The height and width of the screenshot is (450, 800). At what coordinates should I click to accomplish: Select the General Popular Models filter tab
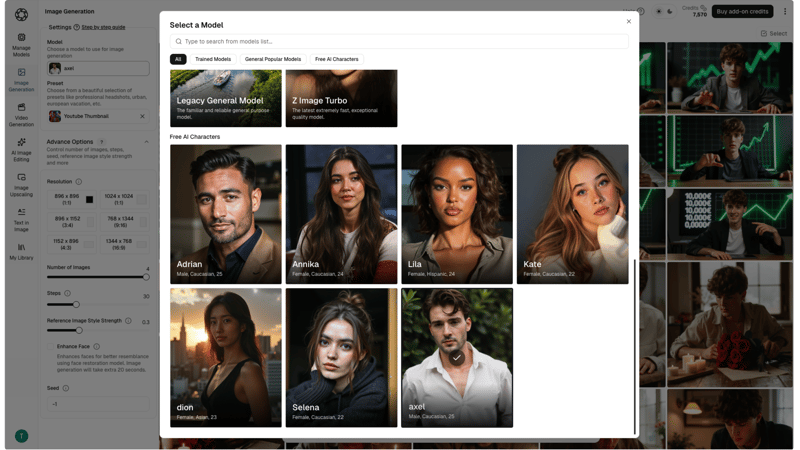[x=273, y=59]
